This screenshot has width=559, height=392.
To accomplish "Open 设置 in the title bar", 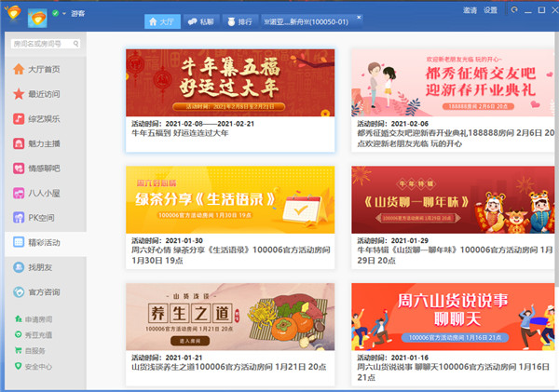I will pos(490,10).
